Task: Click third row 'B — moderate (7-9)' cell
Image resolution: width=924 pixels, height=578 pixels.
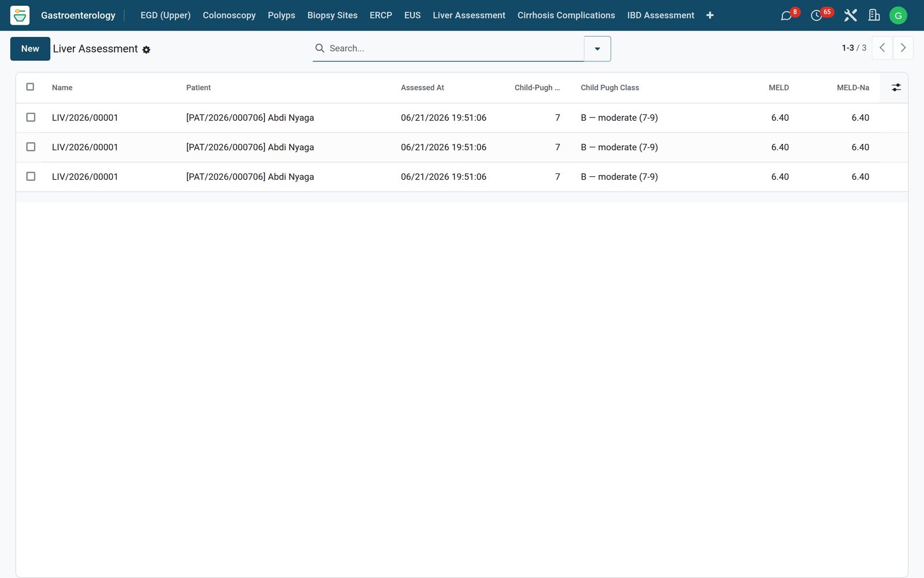Action: coord(619,176)
